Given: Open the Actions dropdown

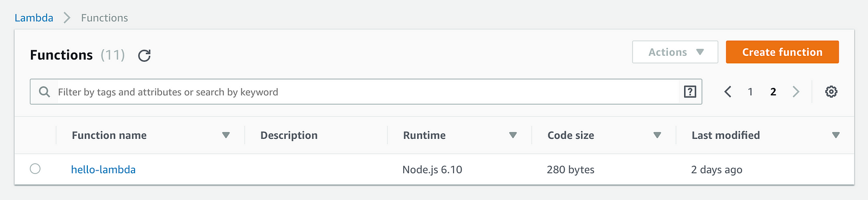Looking at the screenshot, I should pyautogui.click(x=675, y=52).
